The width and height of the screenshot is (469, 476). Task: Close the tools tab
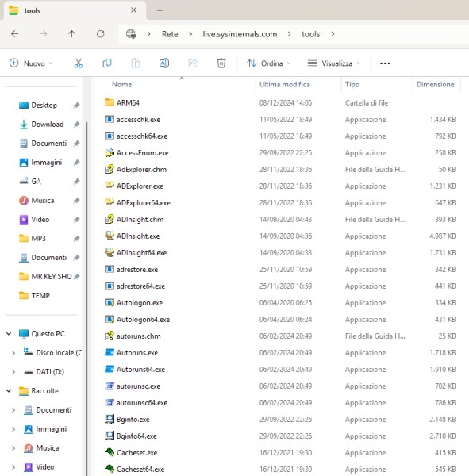pos(133,10)
